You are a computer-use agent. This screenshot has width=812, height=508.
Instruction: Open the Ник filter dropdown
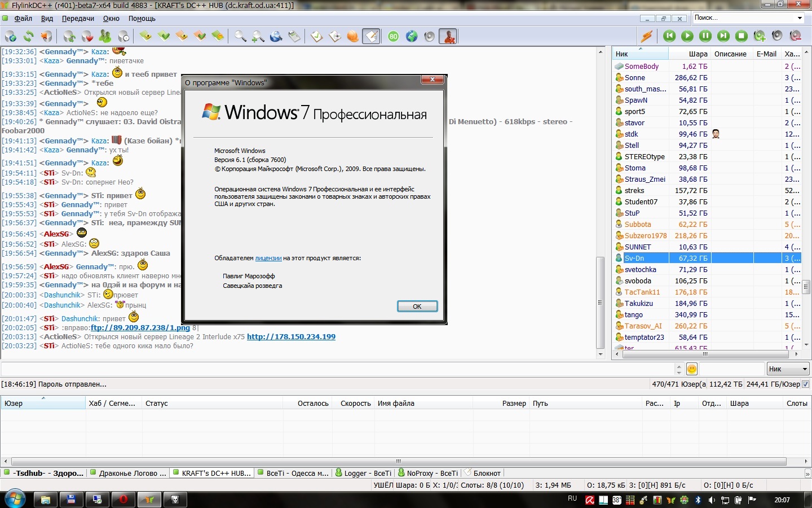coord(788,369)
